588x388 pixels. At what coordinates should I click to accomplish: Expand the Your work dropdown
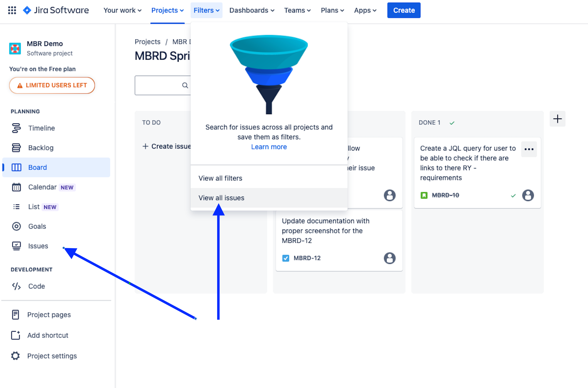coord(122,10)
